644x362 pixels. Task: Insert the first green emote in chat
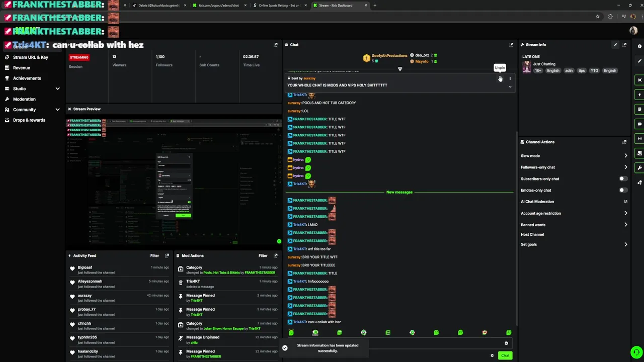tap(291, 332)
